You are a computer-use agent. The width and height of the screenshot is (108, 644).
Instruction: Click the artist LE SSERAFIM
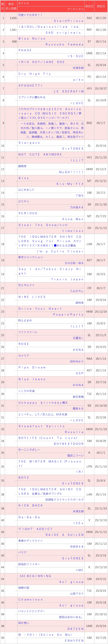coord(69,91)
